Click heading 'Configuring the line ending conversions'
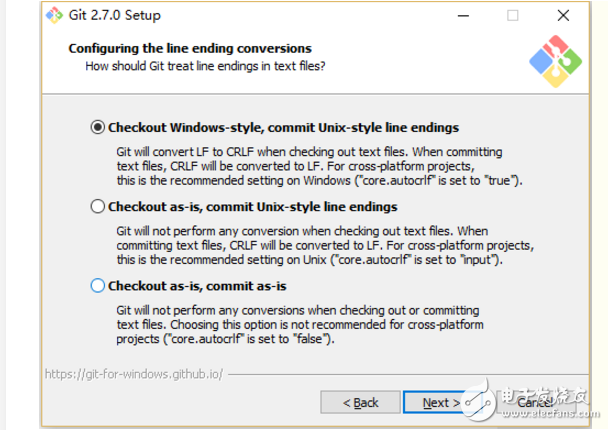This screenshot has width=608, height=430. pyautogui.click(x=190, y=48)
